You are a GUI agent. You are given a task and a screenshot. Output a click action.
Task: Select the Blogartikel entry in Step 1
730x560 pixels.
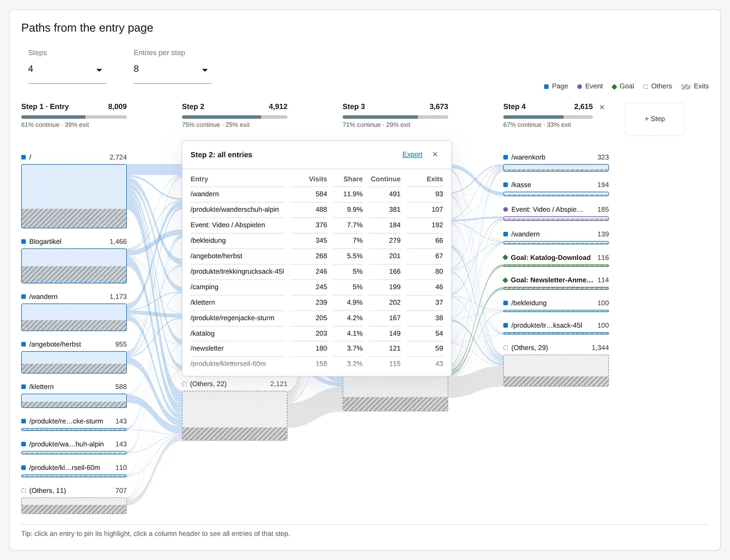[x=74, y=266]
